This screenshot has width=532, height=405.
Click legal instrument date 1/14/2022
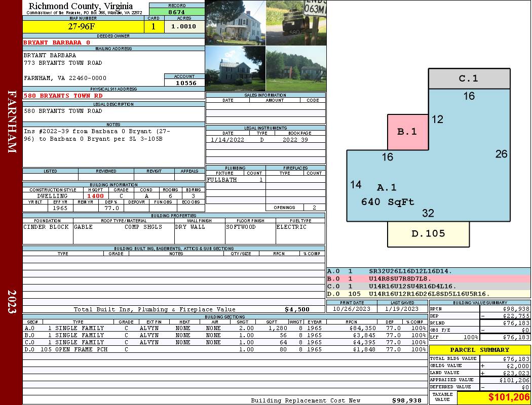click(x=227, y=140)
